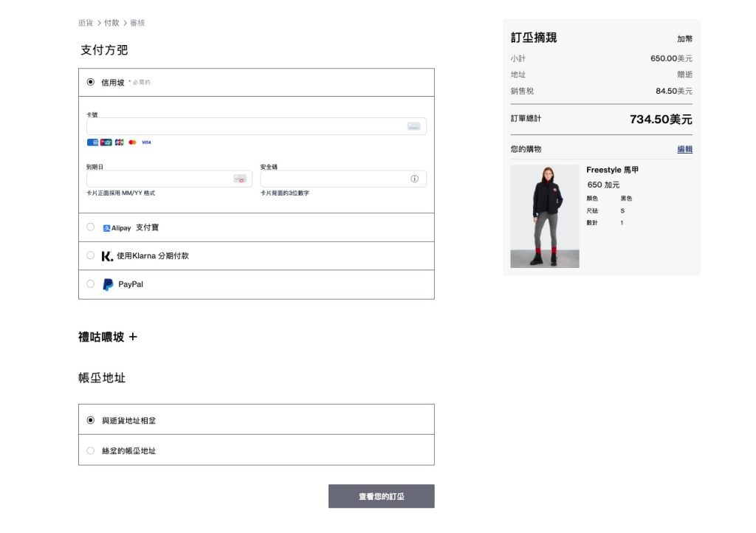Screen dimensions: 756x533
Task: Click the edit link beside your cart
Action: point(684,149)
